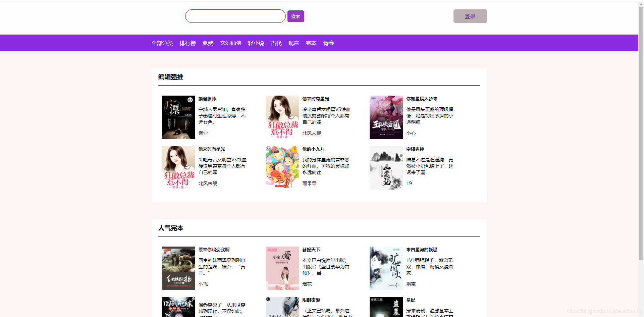Viewport: 644px width, 317px height.
Task: Open the 来自星河的妖狐 book cover
Action: (x=386, y=268)
